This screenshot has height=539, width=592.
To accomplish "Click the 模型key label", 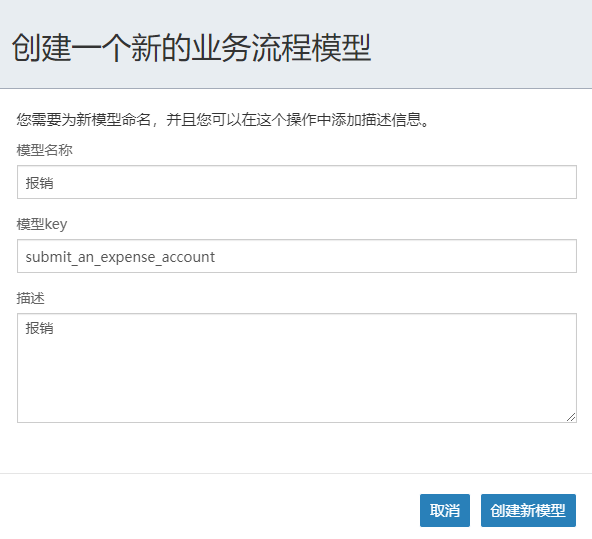I will 42,224.
